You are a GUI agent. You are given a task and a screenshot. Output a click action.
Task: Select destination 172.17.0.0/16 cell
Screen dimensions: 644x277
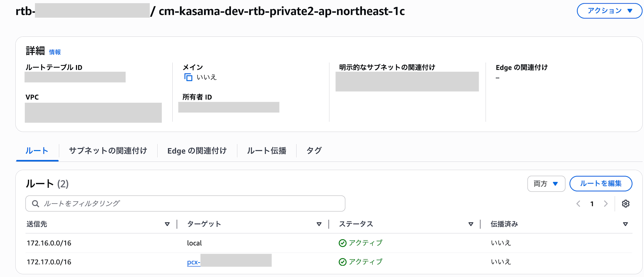tap(49, 262)
